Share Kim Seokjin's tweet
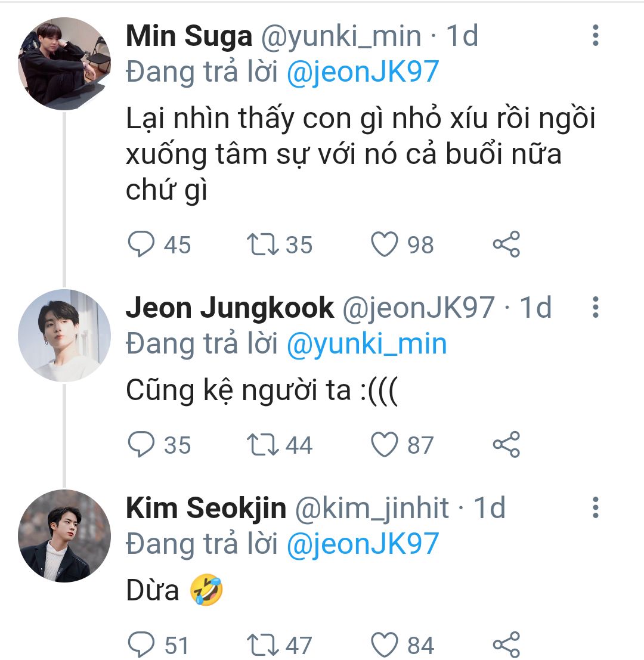Screen dimensions: 644x660 507,644
